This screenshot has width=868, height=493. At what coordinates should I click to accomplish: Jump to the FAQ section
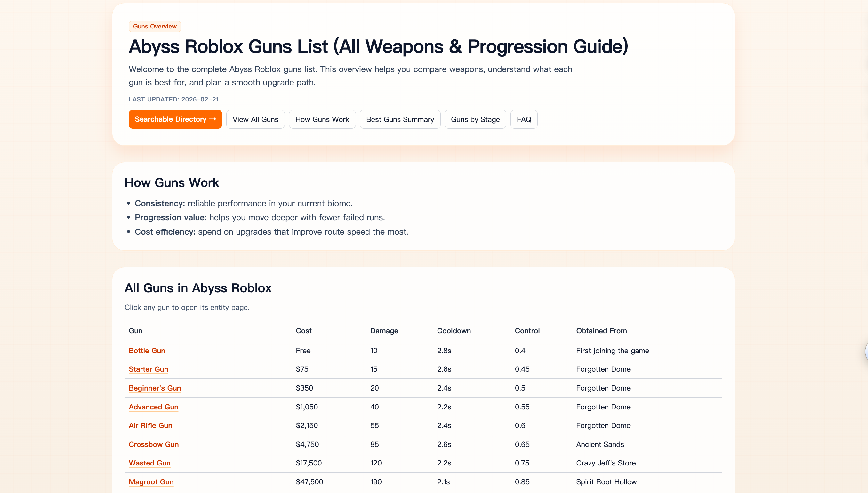click(x=524, y=119)
